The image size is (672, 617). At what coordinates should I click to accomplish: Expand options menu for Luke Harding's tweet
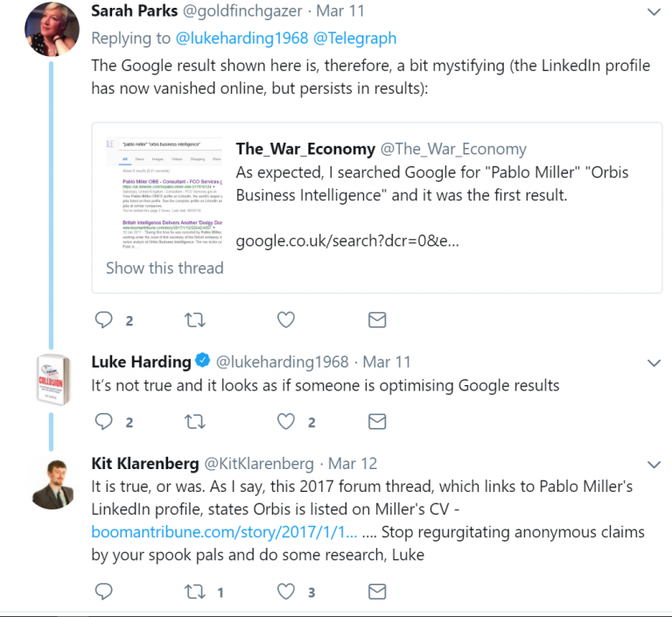pos(654,362)
